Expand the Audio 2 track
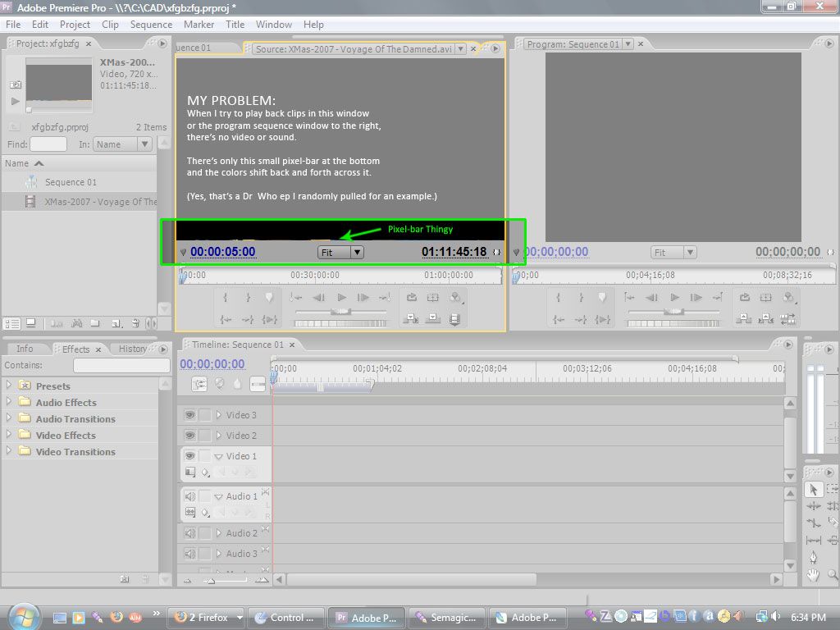 click(x=218, y=533)
